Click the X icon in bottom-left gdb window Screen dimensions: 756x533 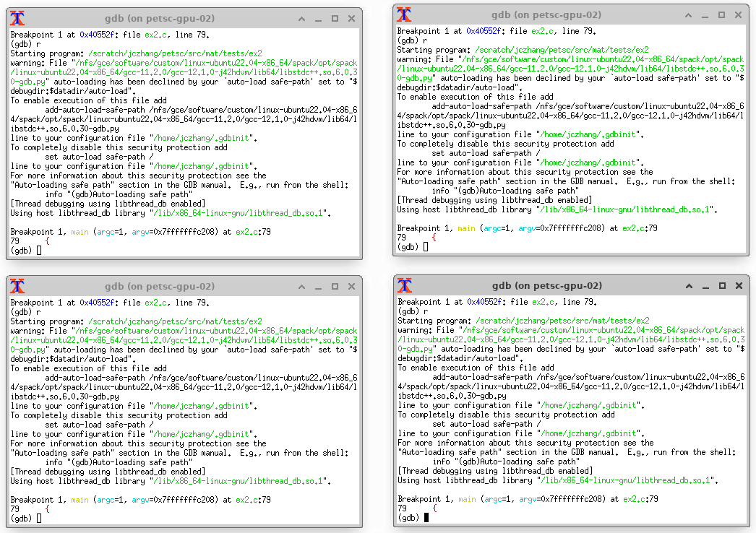17,286
